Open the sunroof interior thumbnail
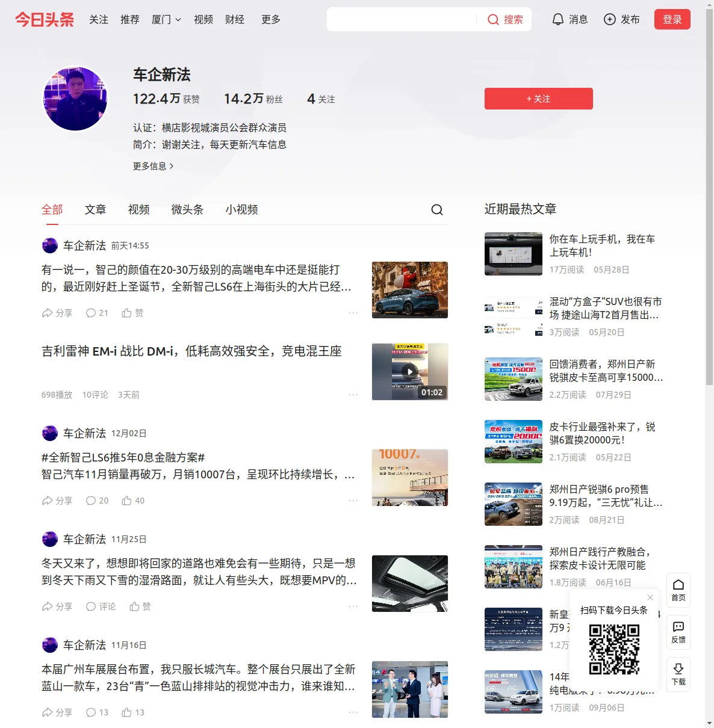714x728 pixels. coord(410,584)
